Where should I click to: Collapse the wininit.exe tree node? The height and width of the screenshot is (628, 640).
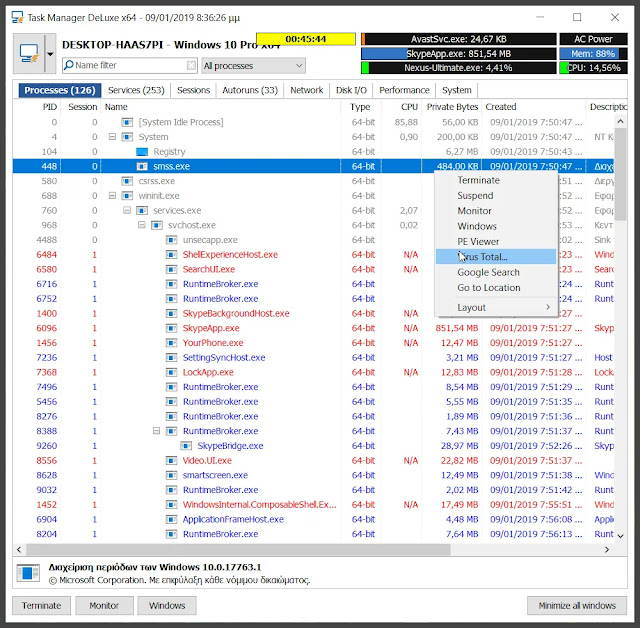click(x=112, y=195)
